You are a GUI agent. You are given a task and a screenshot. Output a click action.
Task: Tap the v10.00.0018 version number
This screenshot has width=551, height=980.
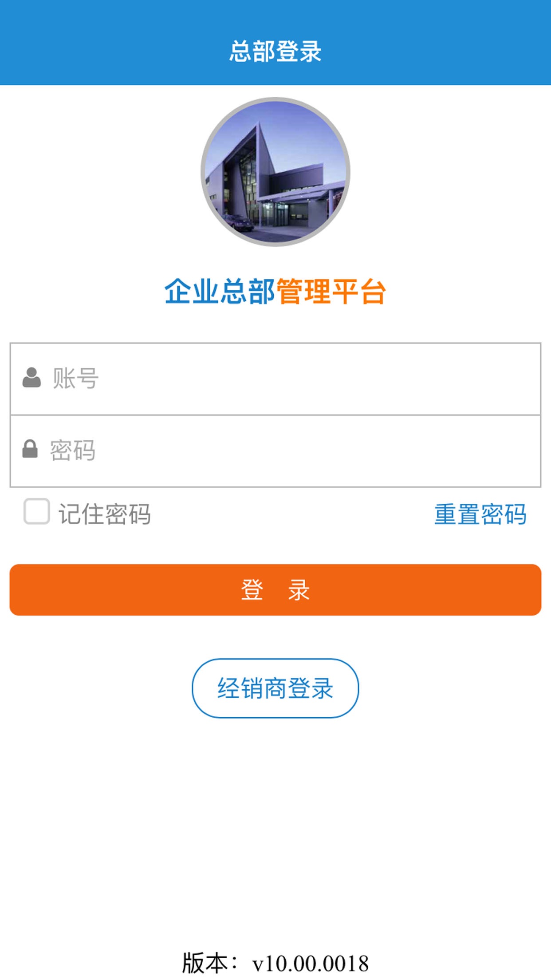point(311,964)
